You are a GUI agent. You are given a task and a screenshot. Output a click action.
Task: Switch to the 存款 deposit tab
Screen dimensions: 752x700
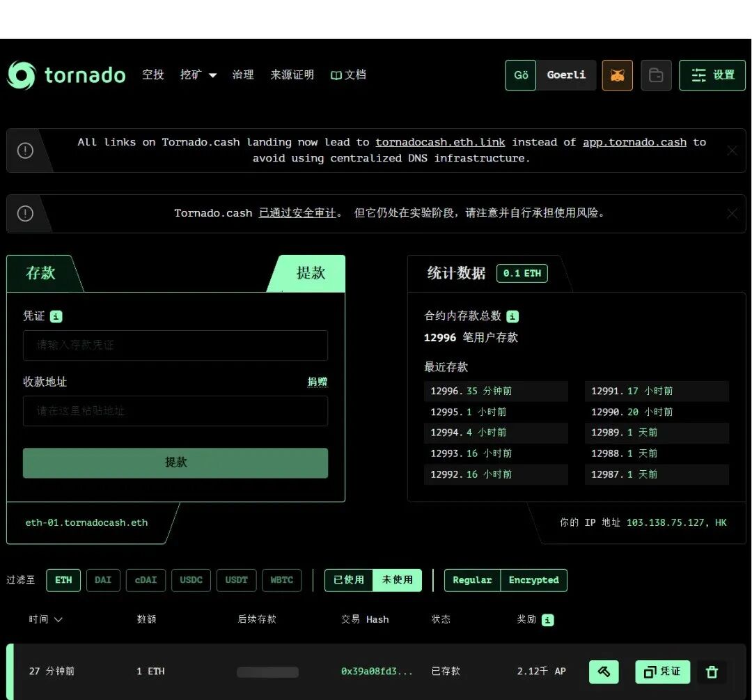[x=41, y=273]
